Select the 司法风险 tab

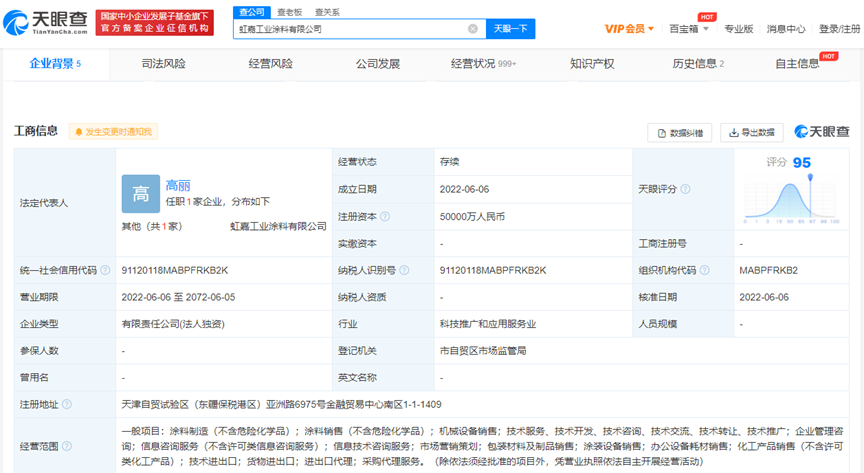click(164, 64)
